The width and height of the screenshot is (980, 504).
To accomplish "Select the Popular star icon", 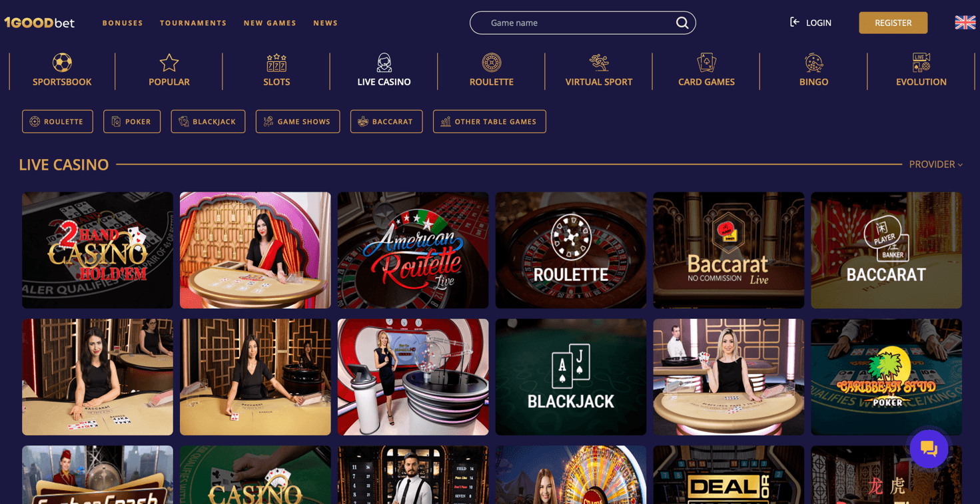I will [x=169, y=63].
